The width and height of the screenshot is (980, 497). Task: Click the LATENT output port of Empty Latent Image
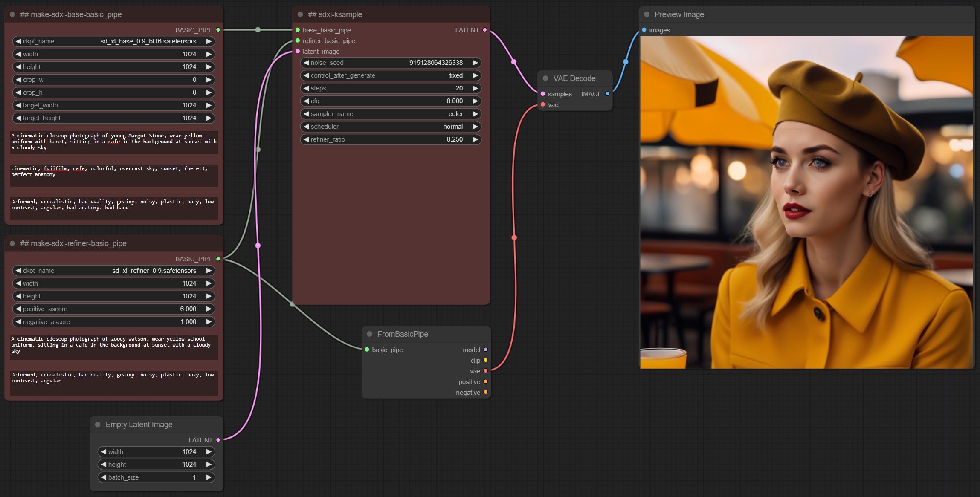point(218,440)
